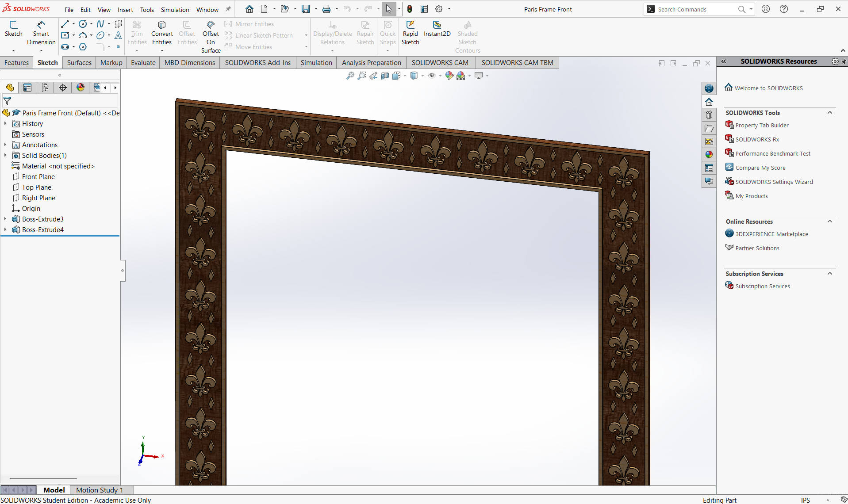Toggle Rapid Sketch mode

pos(410,33)
